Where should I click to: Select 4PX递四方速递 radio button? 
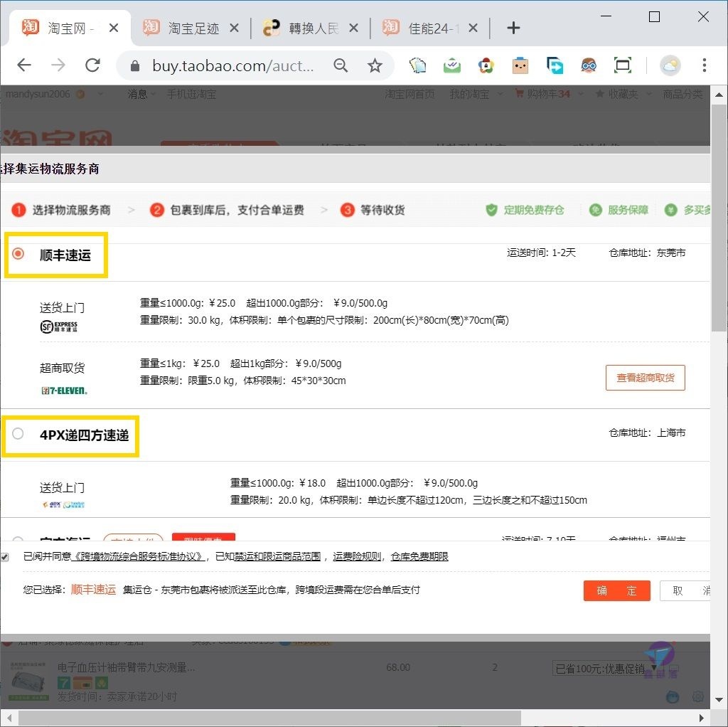point(18,433)
